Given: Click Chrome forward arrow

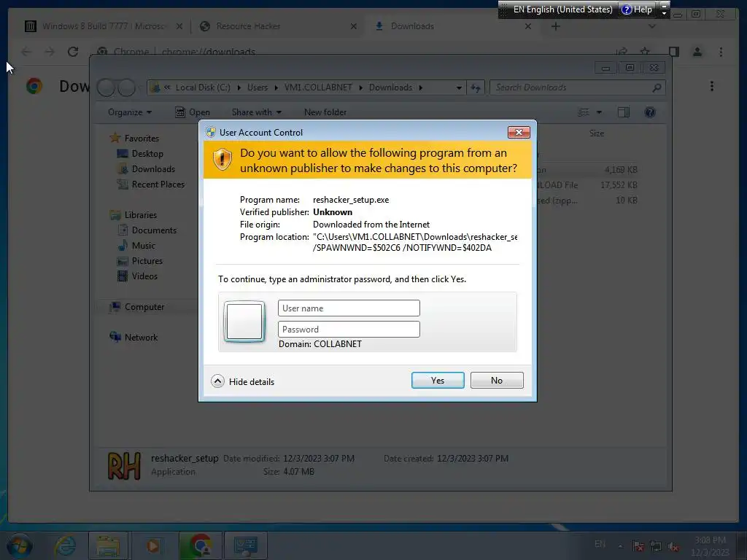Looking at the screenshot, I should (50, 52).
